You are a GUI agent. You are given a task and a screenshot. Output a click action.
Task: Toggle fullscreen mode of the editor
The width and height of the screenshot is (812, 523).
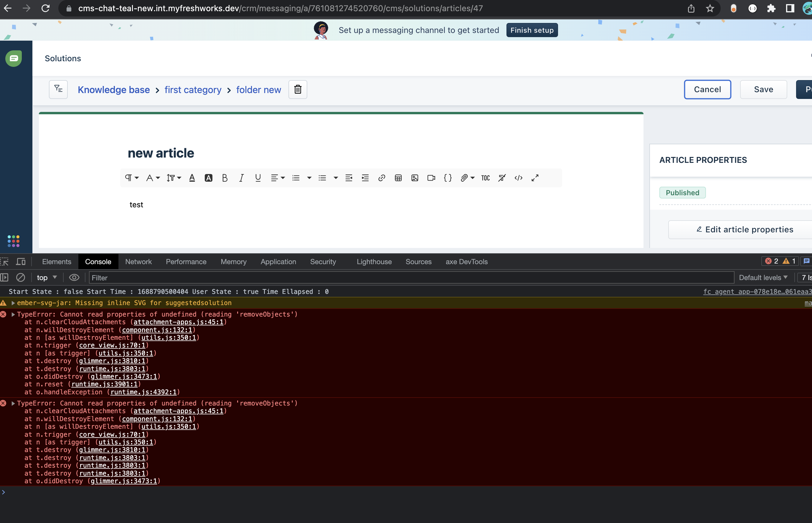point(535,178)
